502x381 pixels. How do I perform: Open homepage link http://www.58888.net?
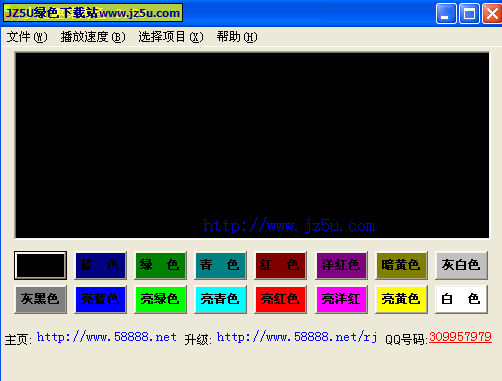coord(107,337)
